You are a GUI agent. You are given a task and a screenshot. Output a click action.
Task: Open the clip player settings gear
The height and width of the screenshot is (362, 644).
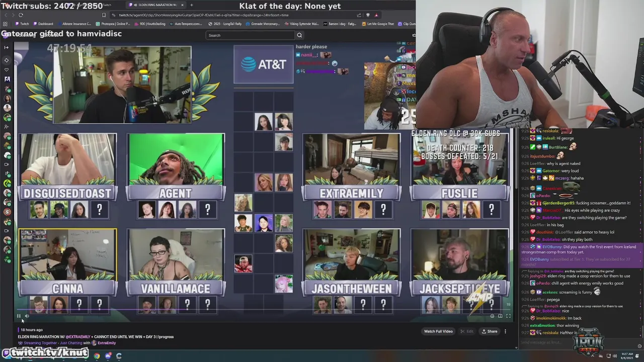tap(492, 316)
